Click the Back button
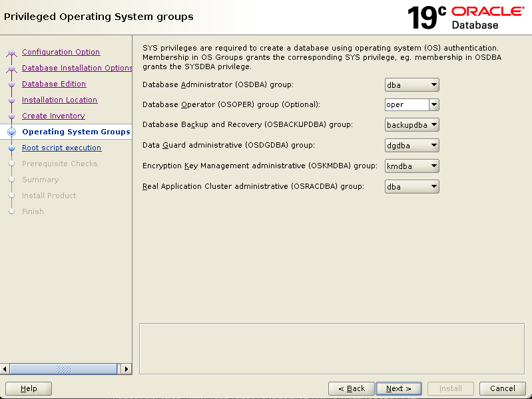This screenshot has height=399, width=532. pyautogui.click(x=352, y=388)
